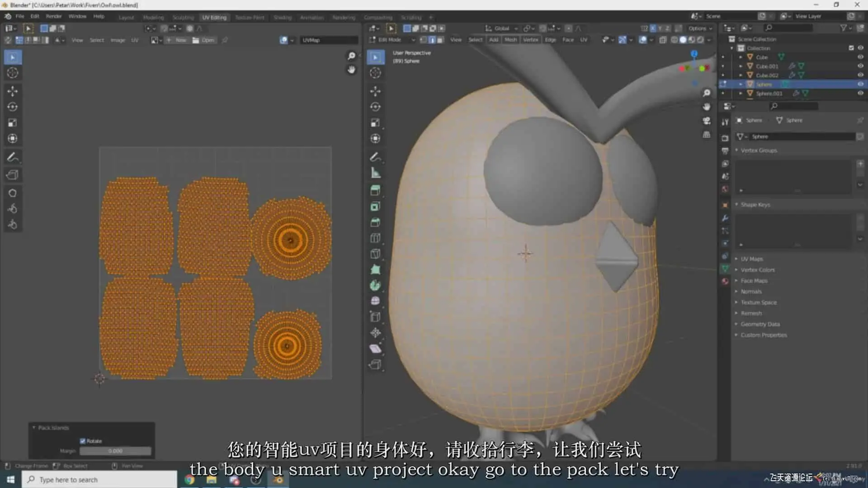Switch to the Texture Paint workspace tab

[x=250, y=17]
